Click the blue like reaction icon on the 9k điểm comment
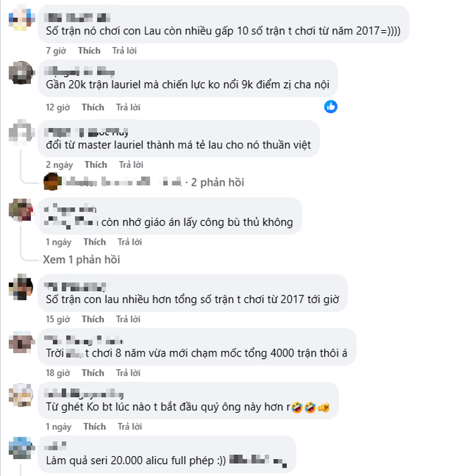 330,106
